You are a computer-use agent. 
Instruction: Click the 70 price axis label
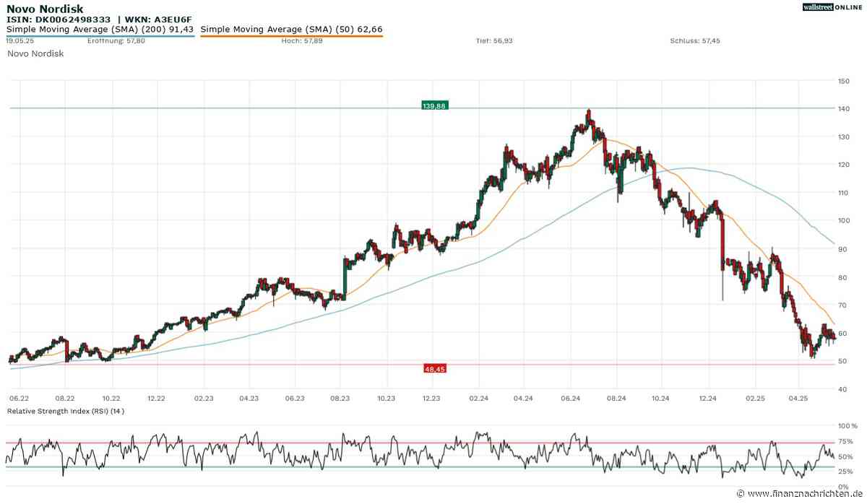tap(842, 305)
